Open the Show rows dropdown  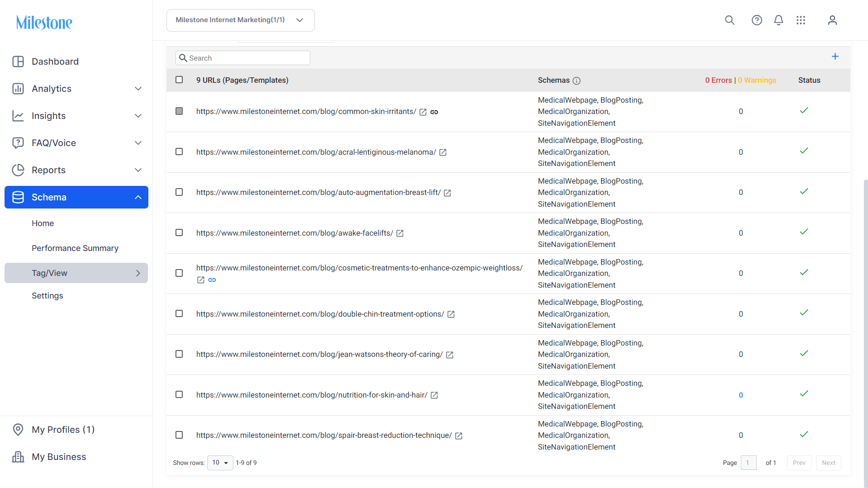coord(220,463)
